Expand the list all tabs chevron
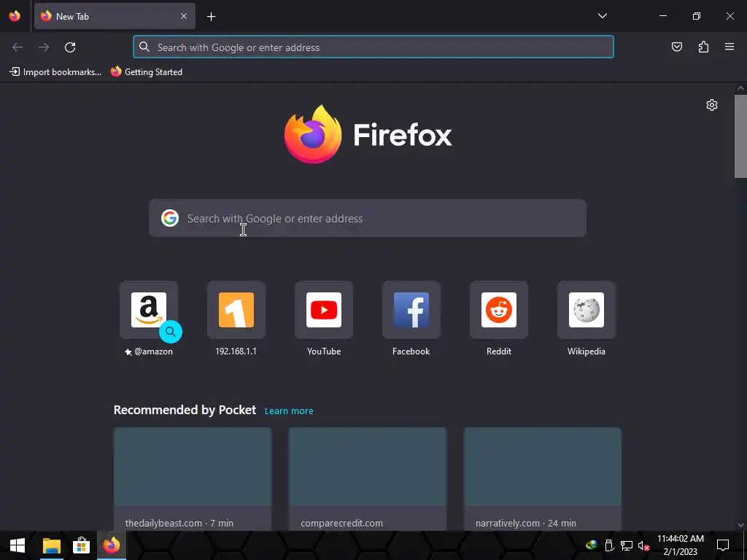 602,16
